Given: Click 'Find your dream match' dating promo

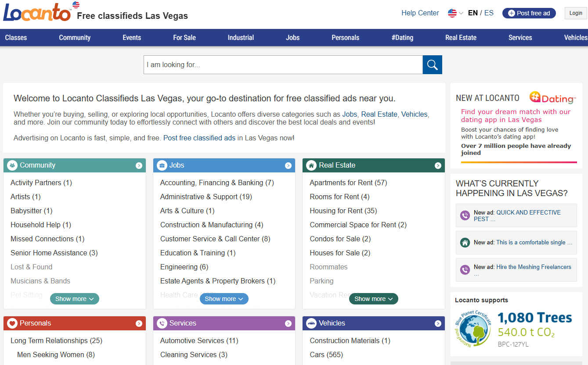Looking at the screenshot, I should coord(516,116).
